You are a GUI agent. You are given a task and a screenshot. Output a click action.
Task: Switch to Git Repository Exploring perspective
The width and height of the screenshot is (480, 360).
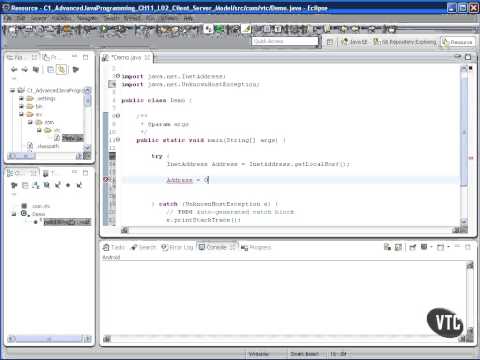pos(405,42)
